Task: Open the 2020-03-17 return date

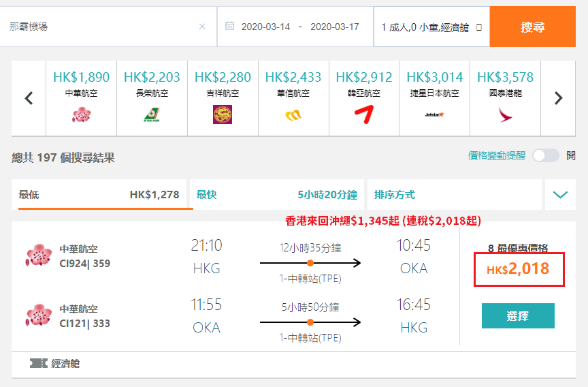Action: point(335,27)
